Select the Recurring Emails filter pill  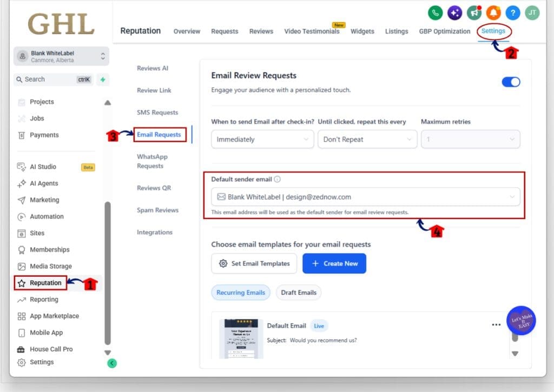(x=241, y=293)
